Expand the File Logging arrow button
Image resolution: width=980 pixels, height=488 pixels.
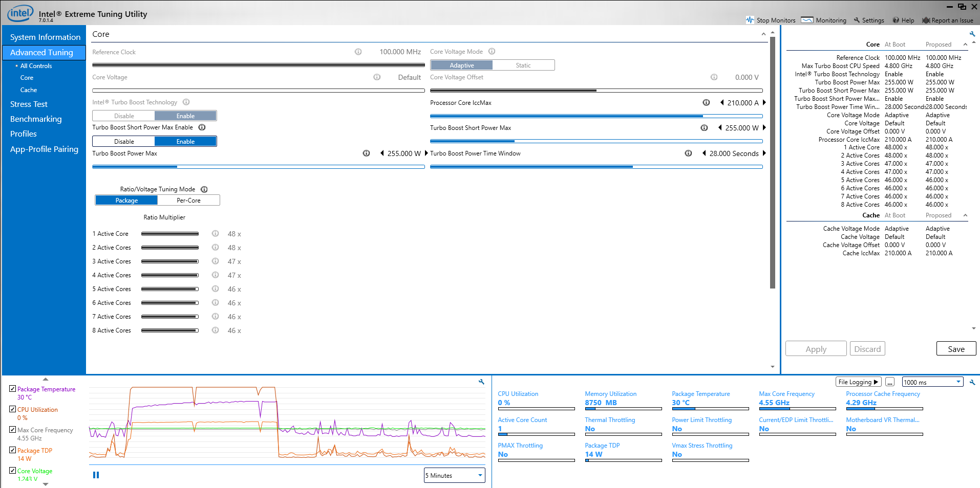point(858,382)
